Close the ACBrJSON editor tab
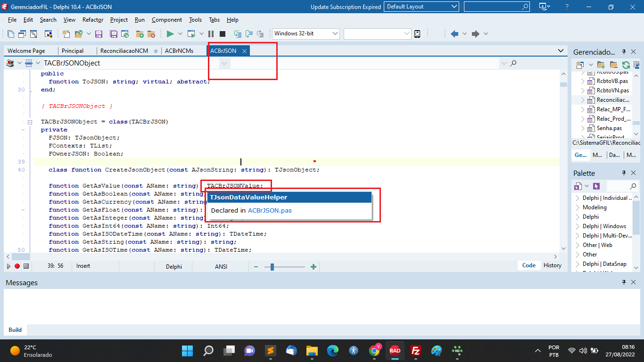Screen dimensions: 644x362 point(244,51)
